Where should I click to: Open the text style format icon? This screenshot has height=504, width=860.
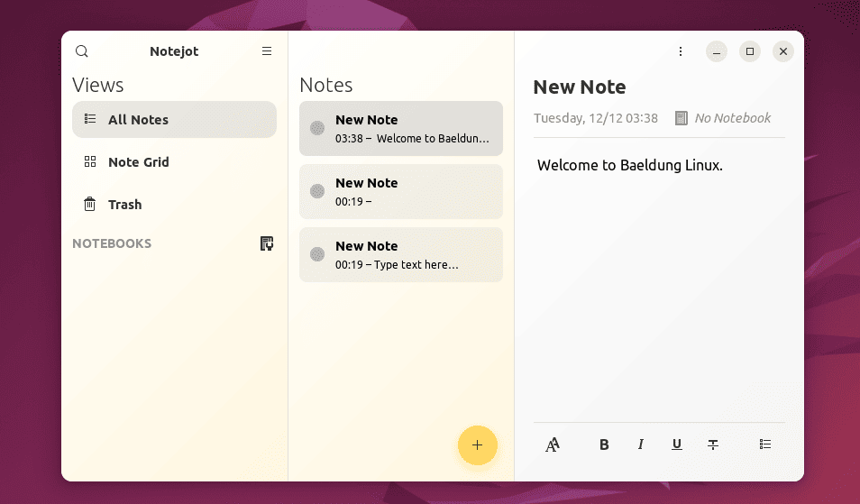pos(553,444)
